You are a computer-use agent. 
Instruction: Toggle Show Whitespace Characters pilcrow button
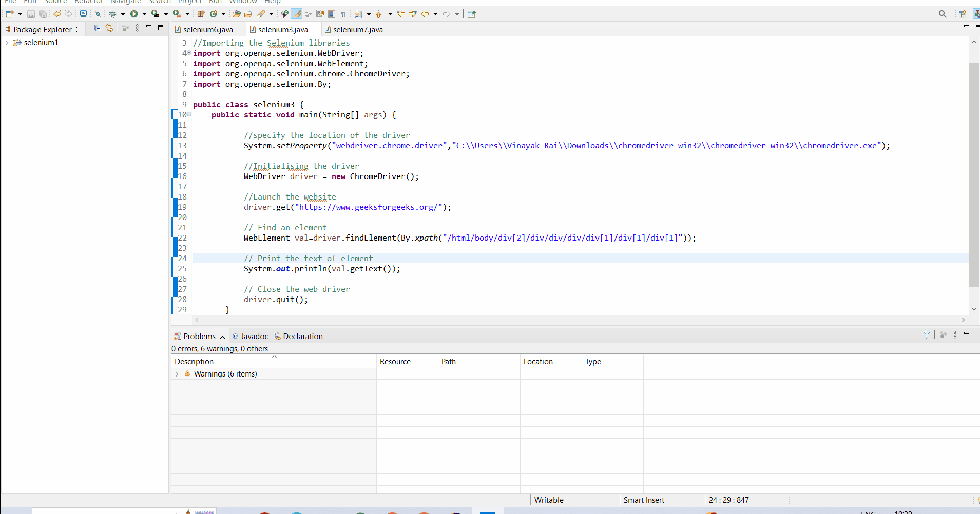[x=343, y=14]
